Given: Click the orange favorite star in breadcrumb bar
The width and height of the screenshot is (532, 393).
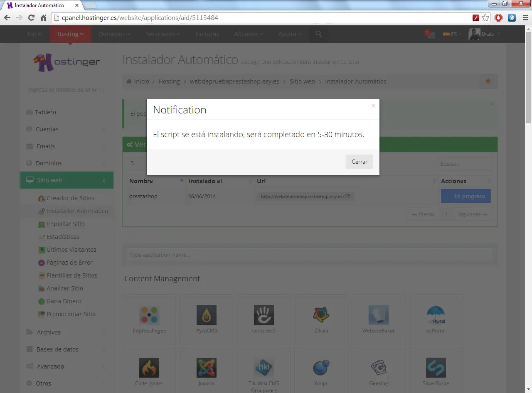Looking at the screenshot, I should 488,81.
